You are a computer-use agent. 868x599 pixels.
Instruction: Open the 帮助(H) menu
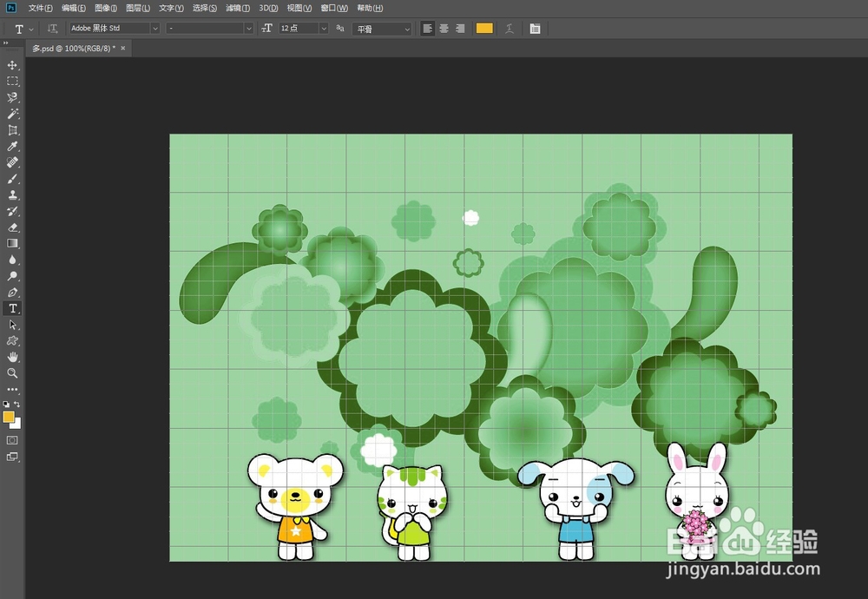pyautogui.click(x=370, y=8)
